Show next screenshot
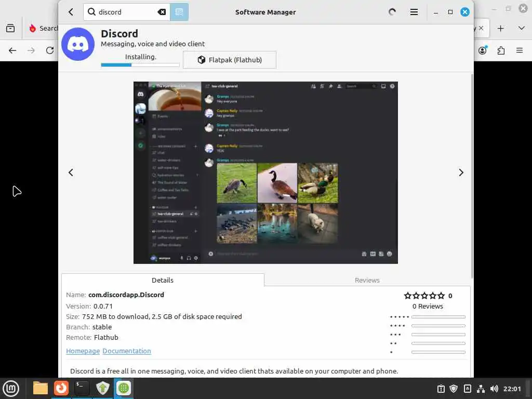Screen dimensions: 532x399 [461, 172]
